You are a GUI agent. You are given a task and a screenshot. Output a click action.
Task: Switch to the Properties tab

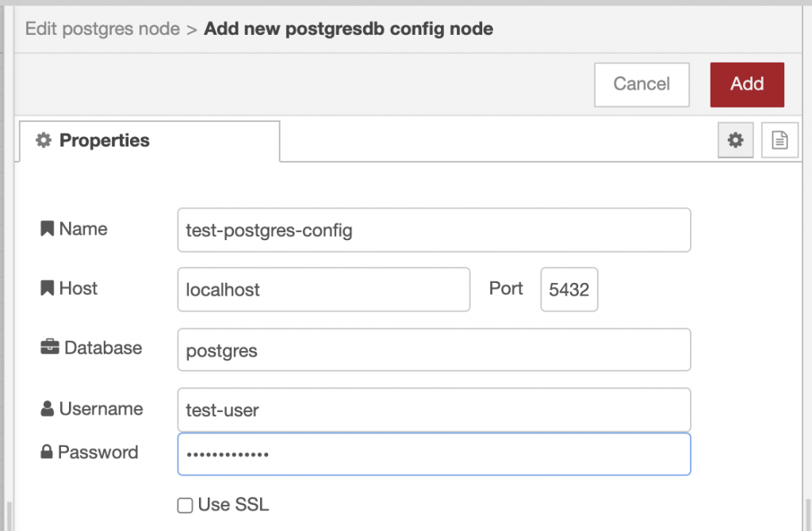104,140
